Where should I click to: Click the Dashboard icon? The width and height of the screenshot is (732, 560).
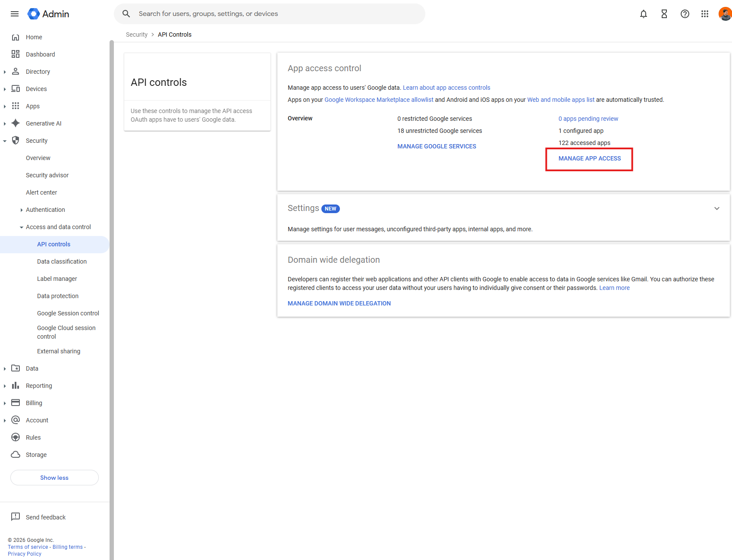16,54
